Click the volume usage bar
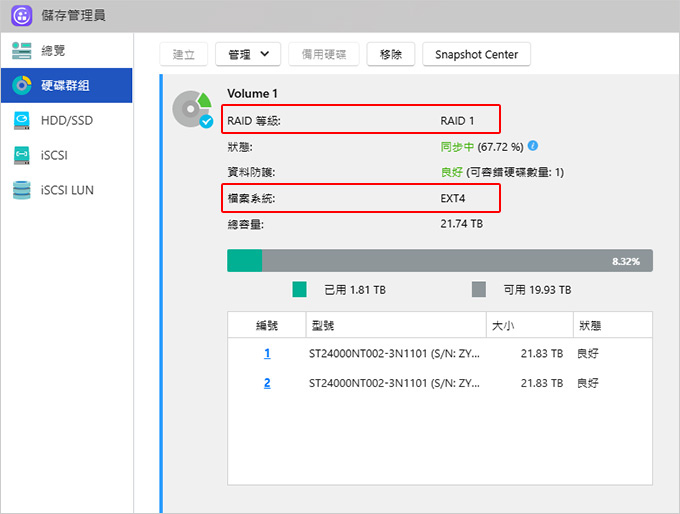The height and width of the screenshot is (514, 680). (440, 260)
